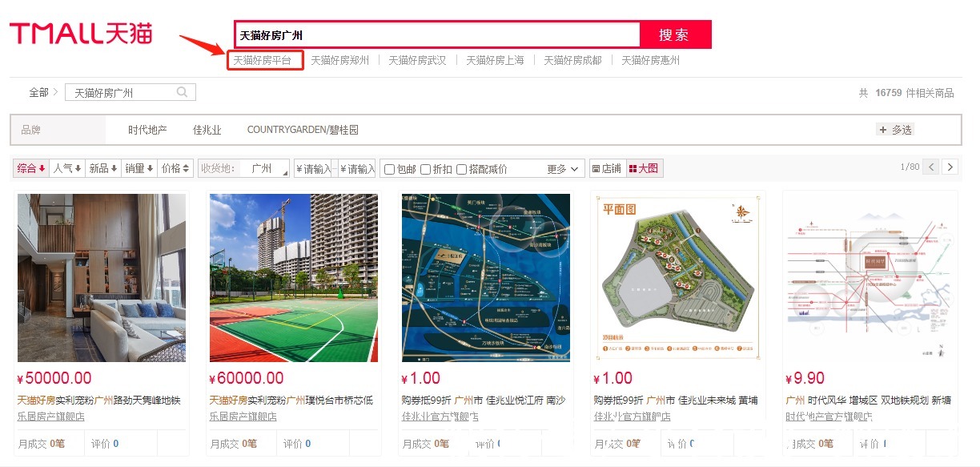Click the descending arrow next to 综合 sort
This screenshot has height=467, width=980.
(43, 168)
